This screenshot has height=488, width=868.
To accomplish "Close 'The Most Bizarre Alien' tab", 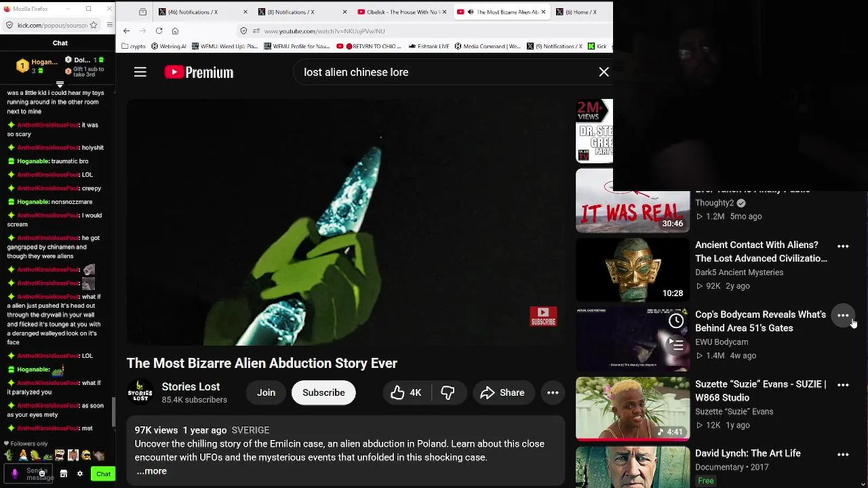I will click(x=543, y=12).
